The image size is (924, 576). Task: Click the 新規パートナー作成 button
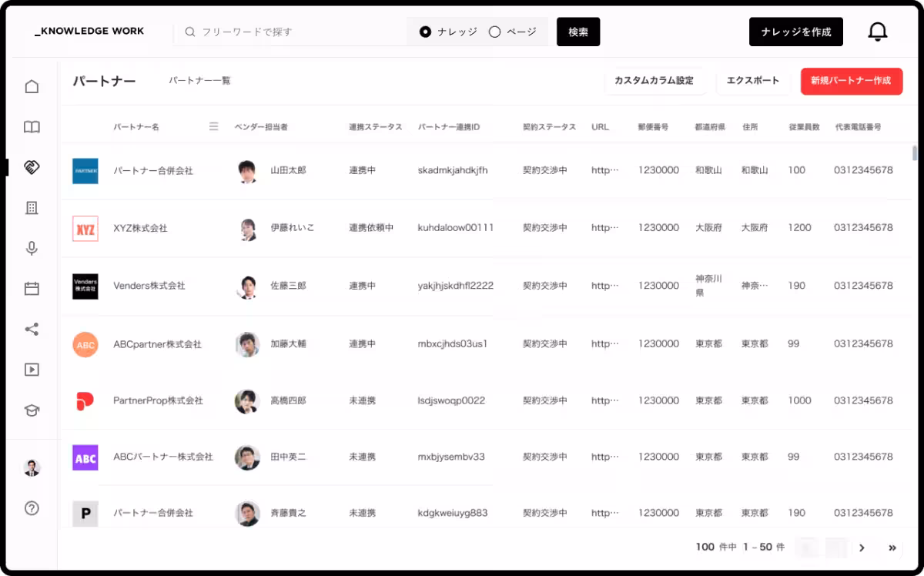click(x=852, y=81)
